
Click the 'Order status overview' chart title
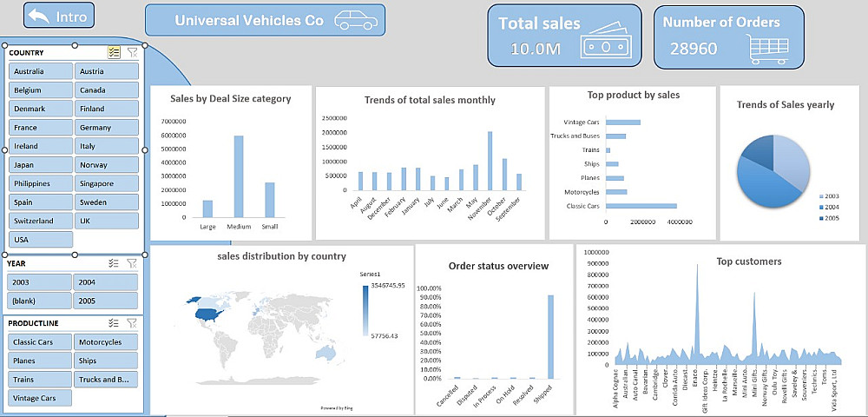click(x=498, y=266)
